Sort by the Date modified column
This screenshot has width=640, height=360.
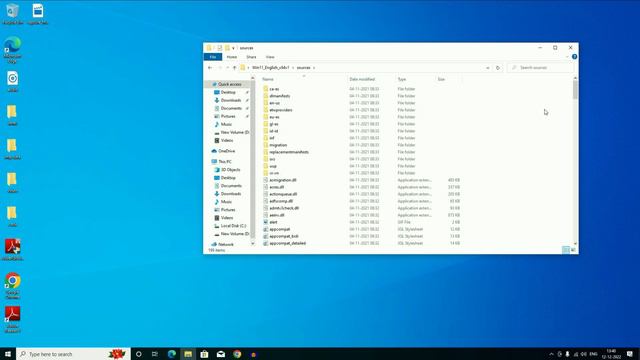tap(362, 79)
